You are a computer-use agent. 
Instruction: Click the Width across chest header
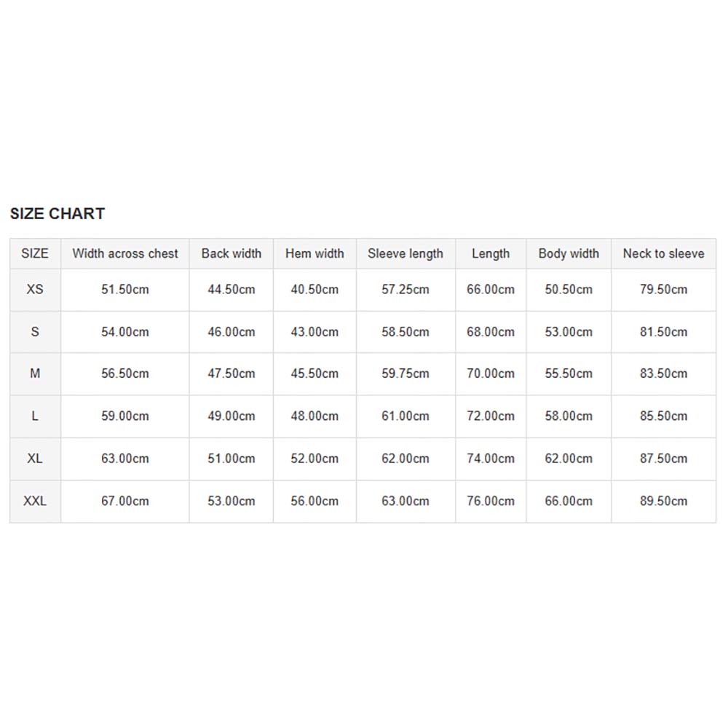[125, 253]
